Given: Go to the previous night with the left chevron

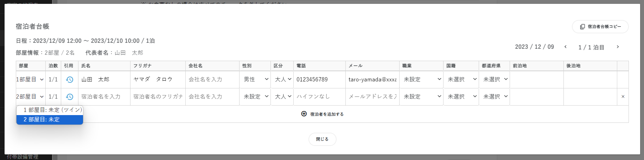Looking at the screenshot, I should [x=565, y=47].
